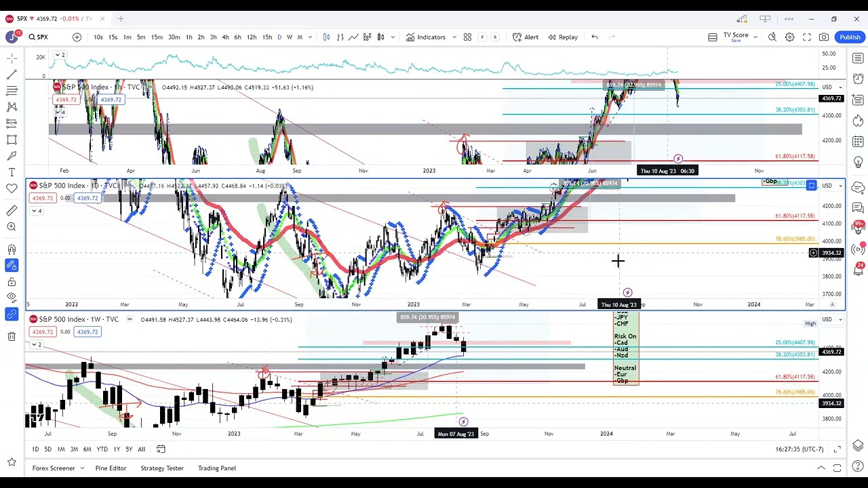Open the heart icons tool
This screenshot has height=488, width=868.
click(12, 188)
